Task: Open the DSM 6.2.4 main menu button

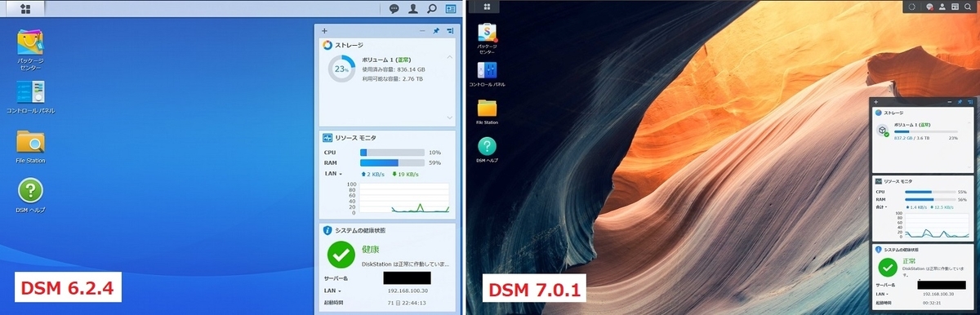Action: tap(26, 9)
